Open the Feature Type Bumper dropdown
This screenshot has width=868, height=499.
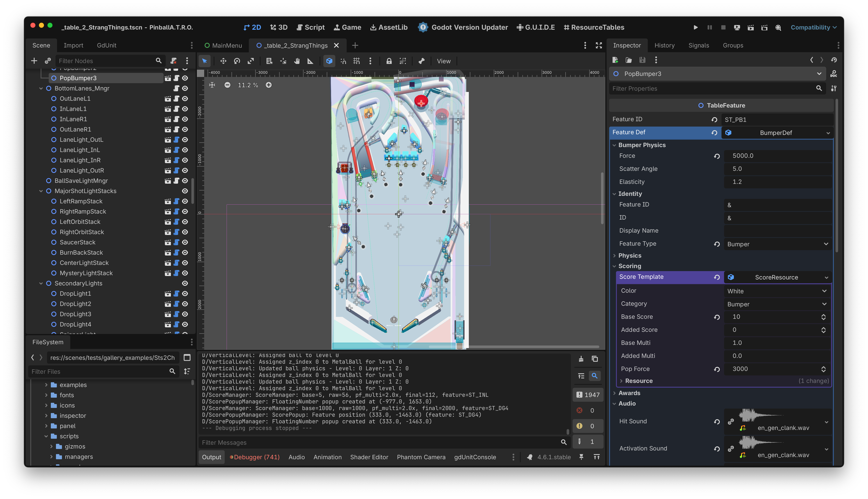point(777,244)
